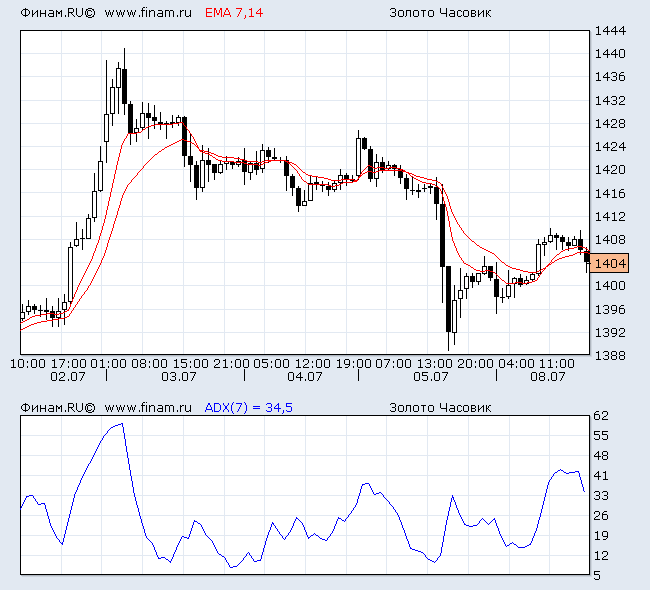Select the 05.07 date label
The height and width of the screenshot is (590, 650).
coord(430,377)
